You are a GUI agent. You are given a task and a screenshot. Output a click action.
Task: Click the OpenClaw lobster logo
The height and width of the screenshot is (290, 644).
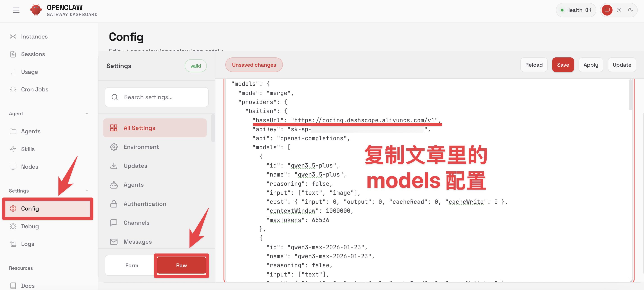tap(36, 10)
